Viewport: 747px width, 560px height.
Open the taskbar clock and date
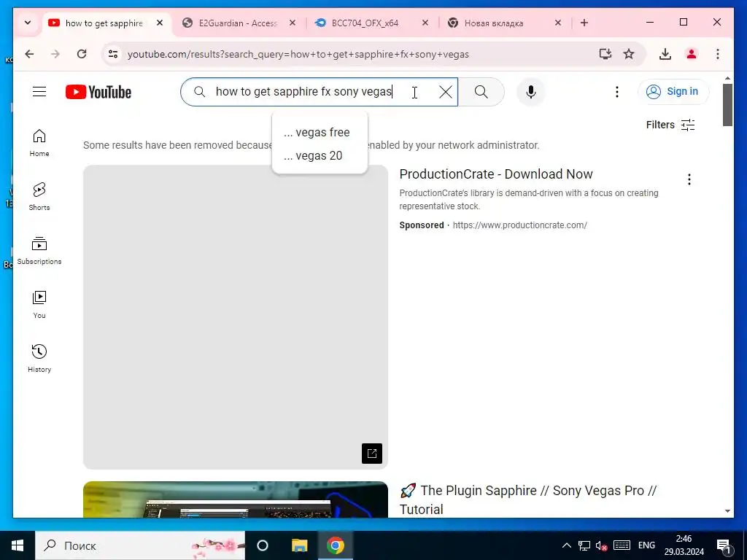[684, 545]
